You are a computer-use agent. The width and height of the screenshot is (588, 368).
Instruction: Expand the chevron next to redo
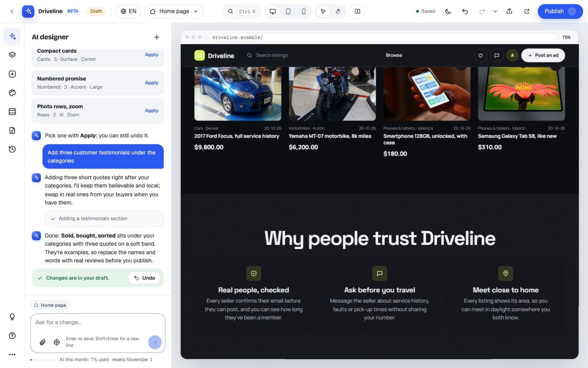(x=495, y=11)
